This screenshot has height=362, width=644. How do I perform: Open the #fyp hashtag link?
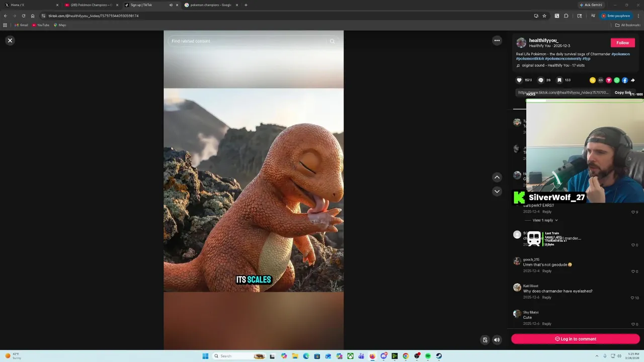pos(587,58)
